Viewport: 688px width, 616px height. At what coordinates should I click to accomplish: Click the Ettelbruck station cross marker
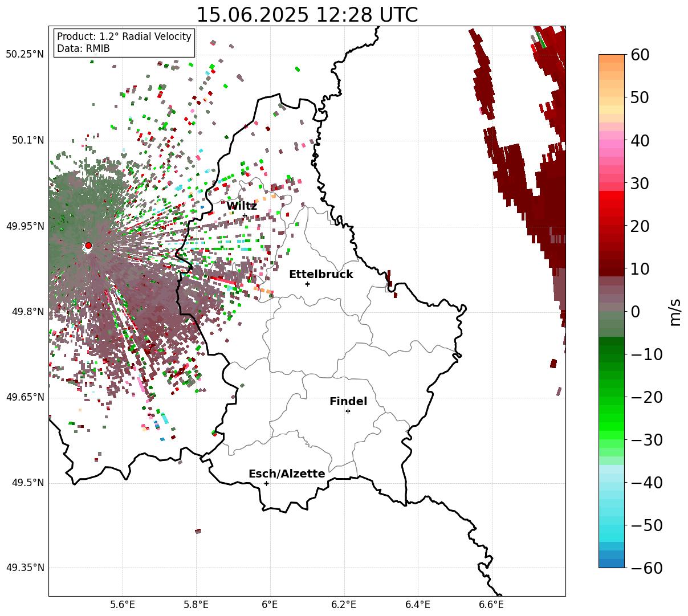coord(308,284)
